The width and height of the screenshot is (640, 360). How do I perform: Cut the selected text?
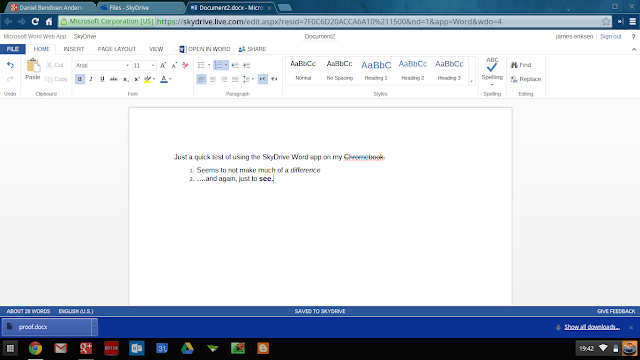pos(55,65)
